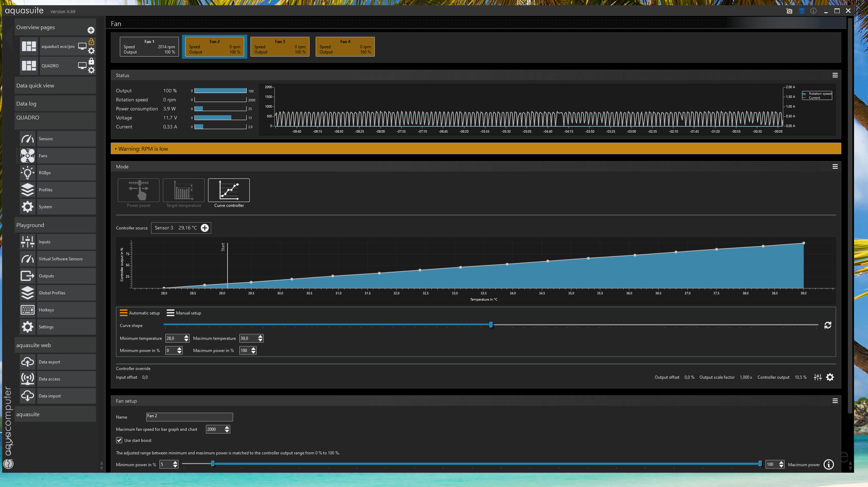Switch to Manual setup option
The height and width of the screenshot is (487, 868).
tap(184, 313)
